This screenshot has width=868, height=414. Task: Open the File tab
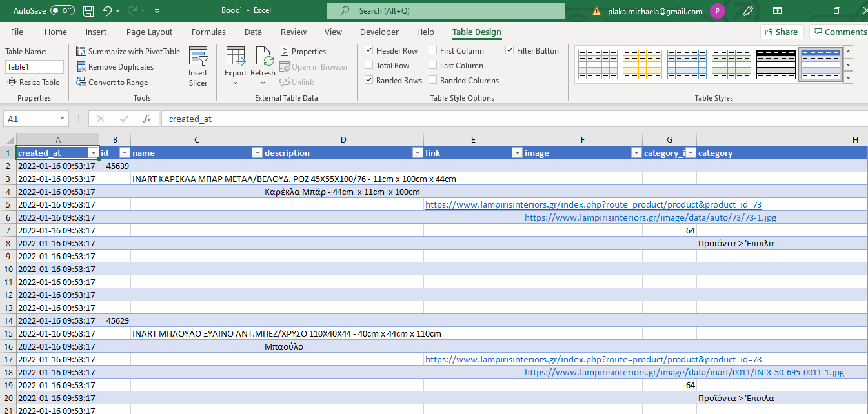17,32
